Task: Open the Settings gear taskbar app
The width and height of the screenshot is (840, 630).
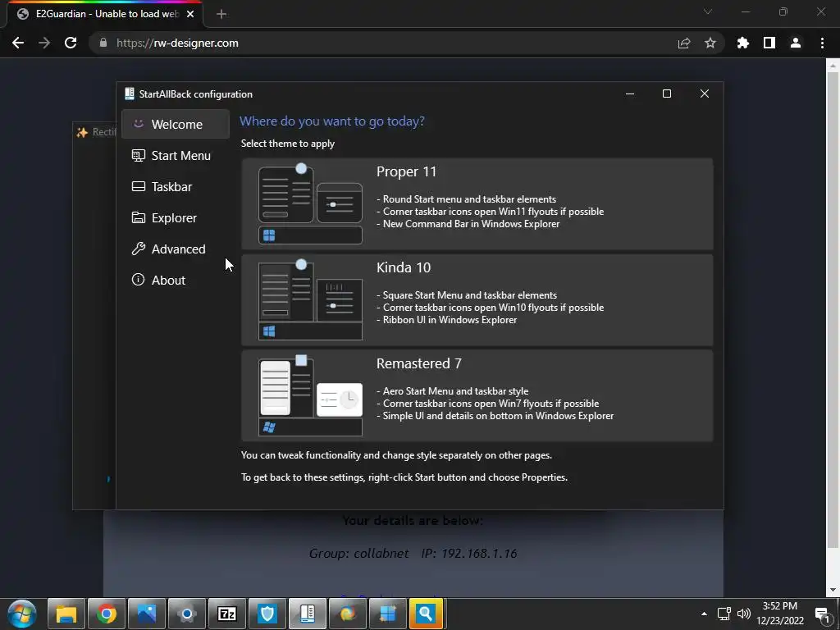Action: click(187, 614)
